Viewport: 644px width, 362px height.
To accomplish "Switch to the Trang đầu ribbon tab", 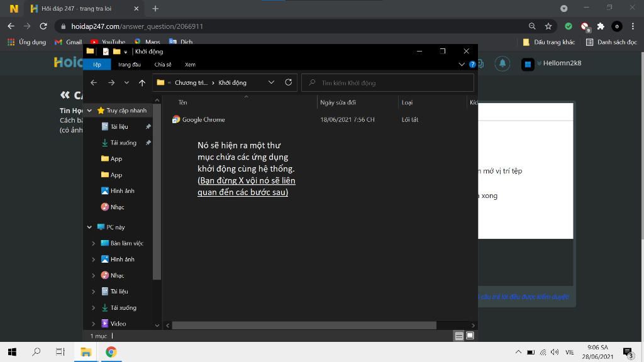I will tap(130, 65).
